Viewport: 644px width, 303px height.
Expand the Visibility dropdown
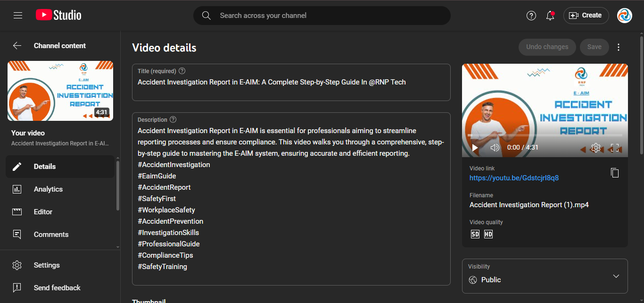coord(616,276)
